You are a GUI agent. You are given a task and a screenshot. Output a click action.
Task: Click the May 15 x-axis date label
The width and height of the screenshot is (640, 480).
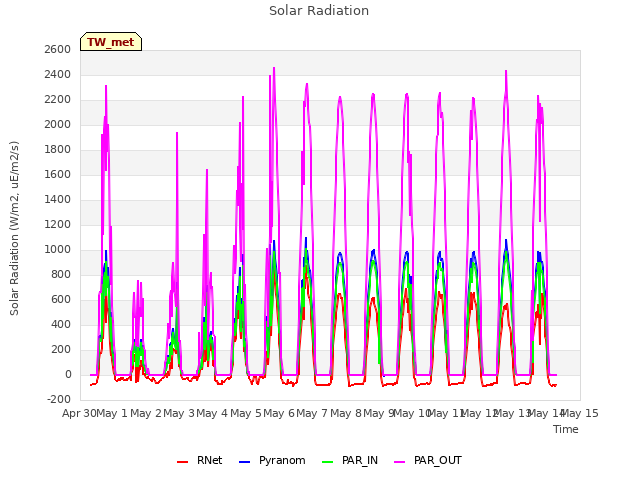[x=580, y=413]
